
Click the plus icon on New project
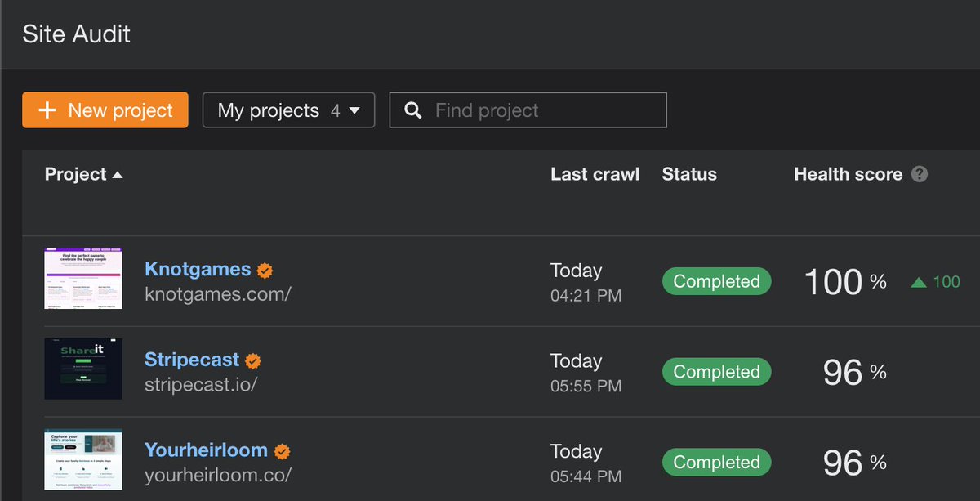coord(47,110)
